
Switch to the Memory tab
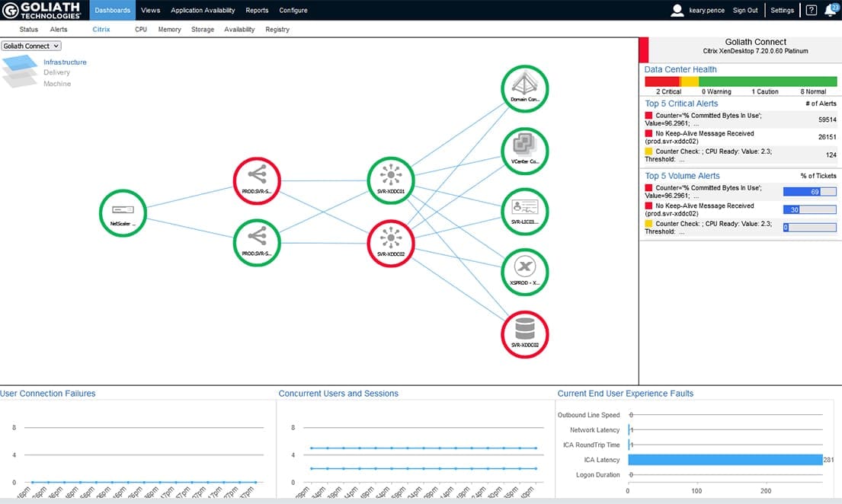[x=169, y=29]
